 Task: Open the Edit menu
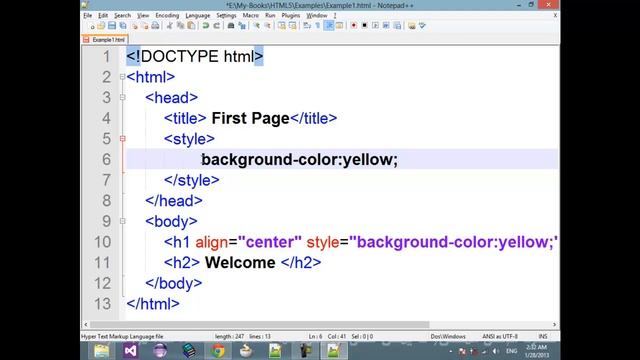[103, 16]
